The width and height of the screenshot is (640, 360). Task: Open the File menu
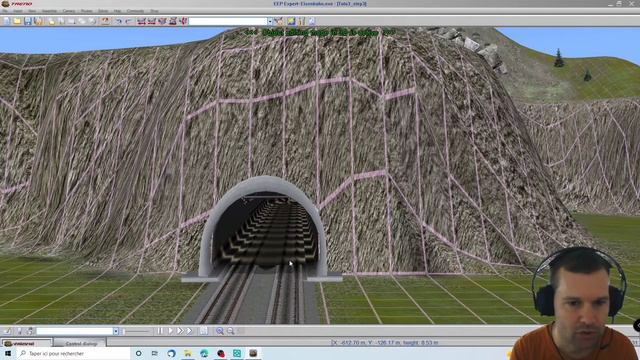pyautogui.click(x=5, y=11)
